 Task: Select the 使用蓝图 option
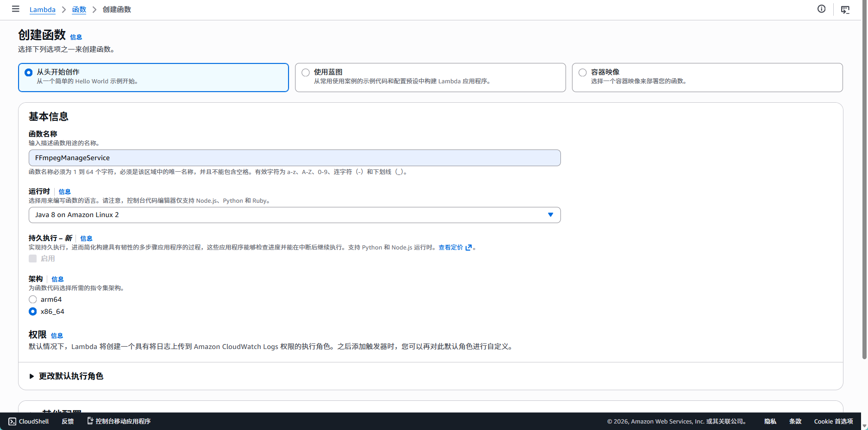coord(306,73)
